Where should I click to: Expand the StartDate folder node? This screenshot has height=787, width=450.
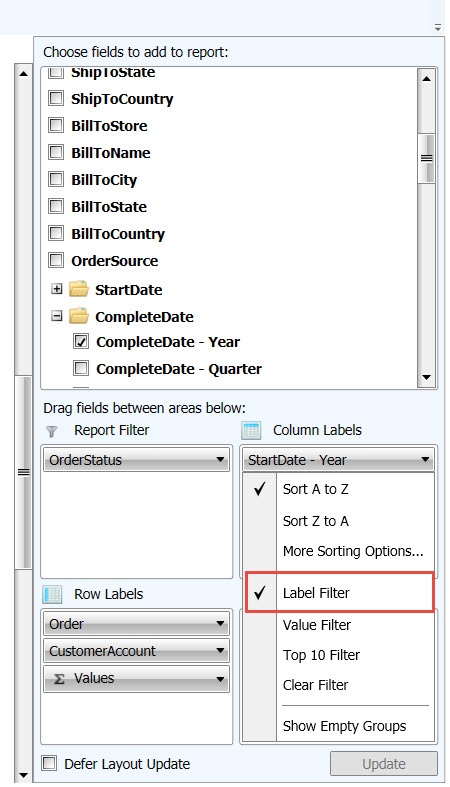point(57,289)
